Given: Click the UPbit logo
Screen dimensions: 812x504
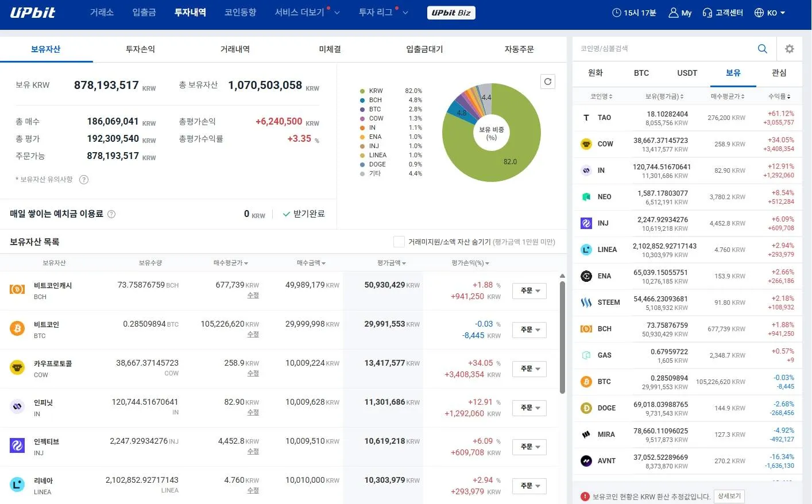Looking at the screenshot, I should (x=33, y=13).
